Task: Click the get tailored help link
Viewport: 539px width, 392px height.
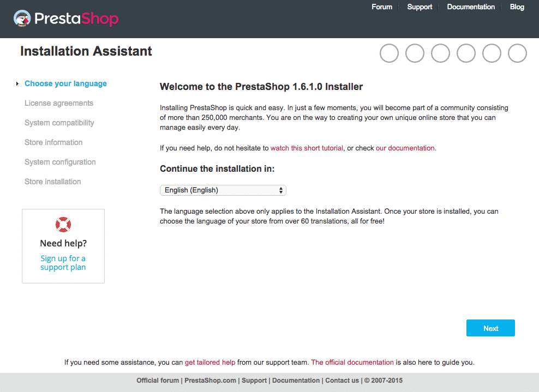Action: [210, 362]
